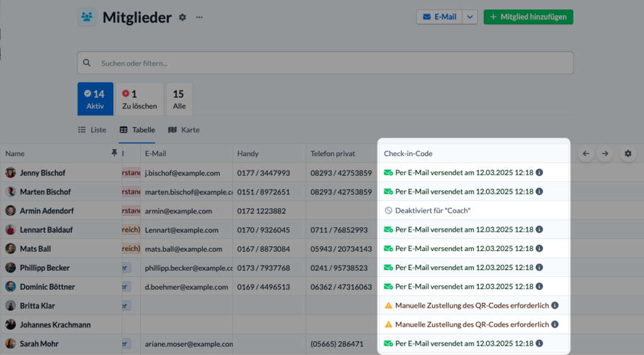Select the Aktiv filter with 14 members
Viewport: 644px width, 355px height.
[x=96, y=99]
